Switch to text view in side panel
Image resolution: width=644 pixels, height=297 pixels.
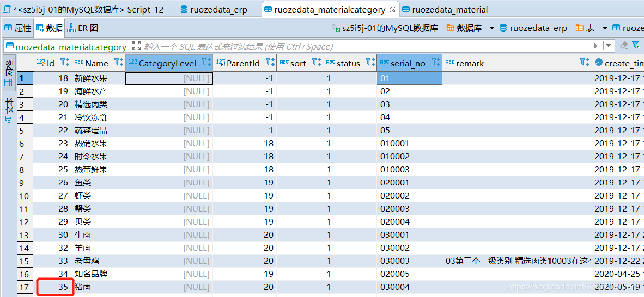(x=9, y=110)
